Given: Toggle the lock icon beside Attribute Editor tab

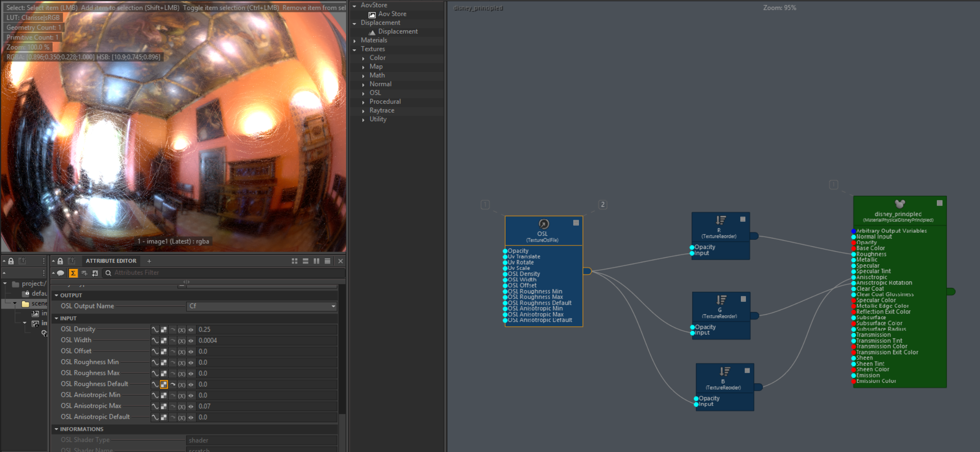Looking at the screenshot, I should click(x=60, y=261).
